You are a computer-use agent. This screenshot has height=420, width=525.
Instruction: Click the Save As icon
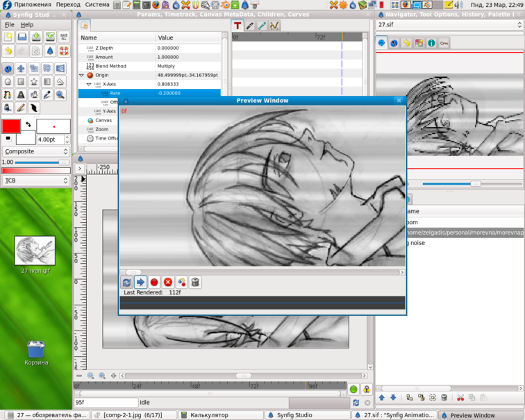[50, 37]
